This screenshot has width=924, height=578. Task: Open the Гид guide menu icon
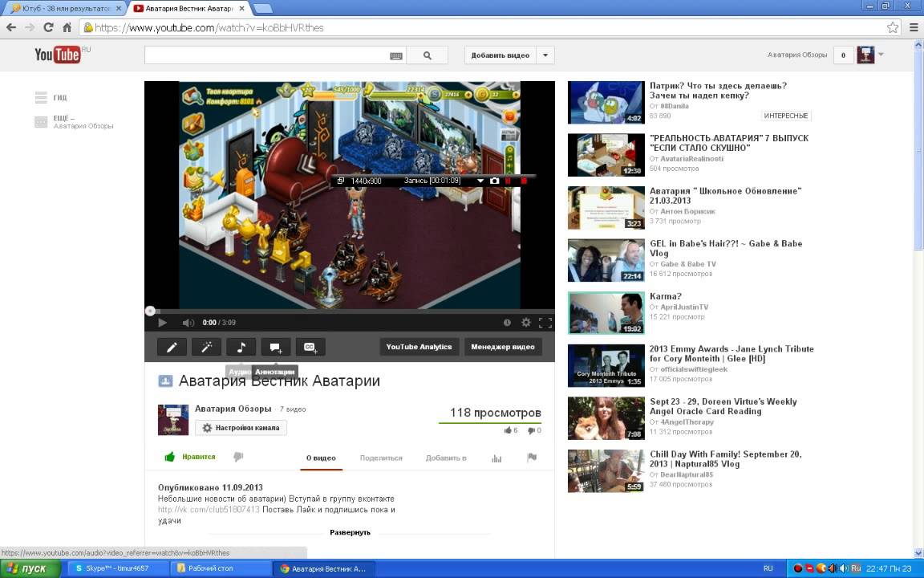(x=41, y=97)
